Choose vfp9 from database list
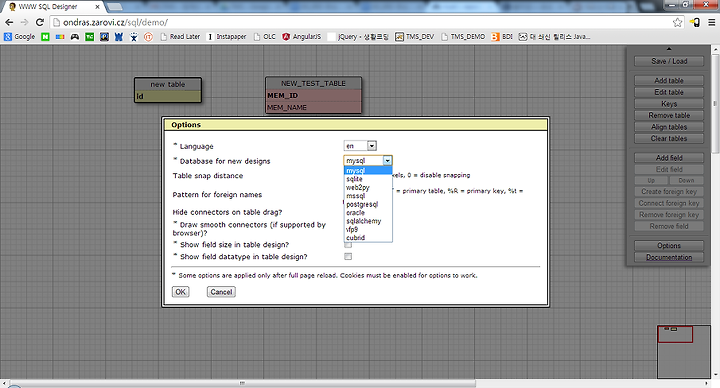Image resolution: width=720 pixels, height=388 pixels. (368, 229)
